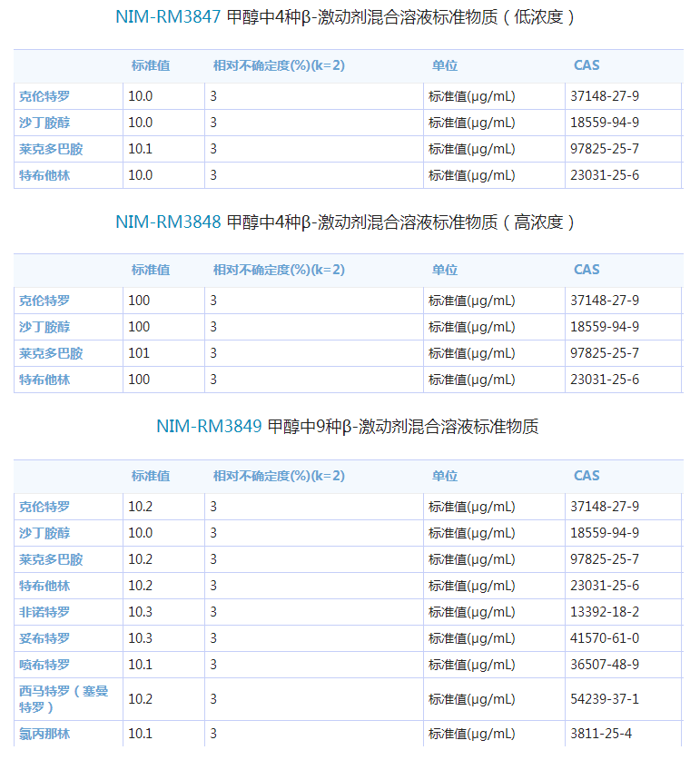Click 特布他林 in the NIM-RM3849 table

[44, 586]
